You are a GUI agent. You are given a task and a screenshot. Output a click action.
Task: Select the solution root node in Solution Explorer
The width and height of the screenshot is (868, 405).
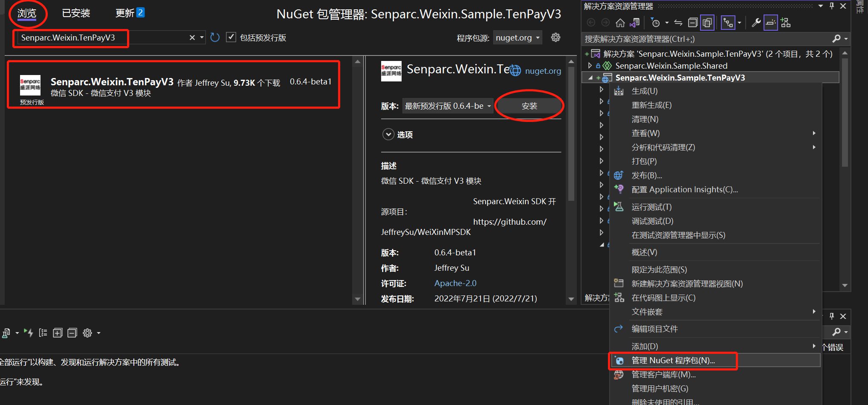click(718, 54)
